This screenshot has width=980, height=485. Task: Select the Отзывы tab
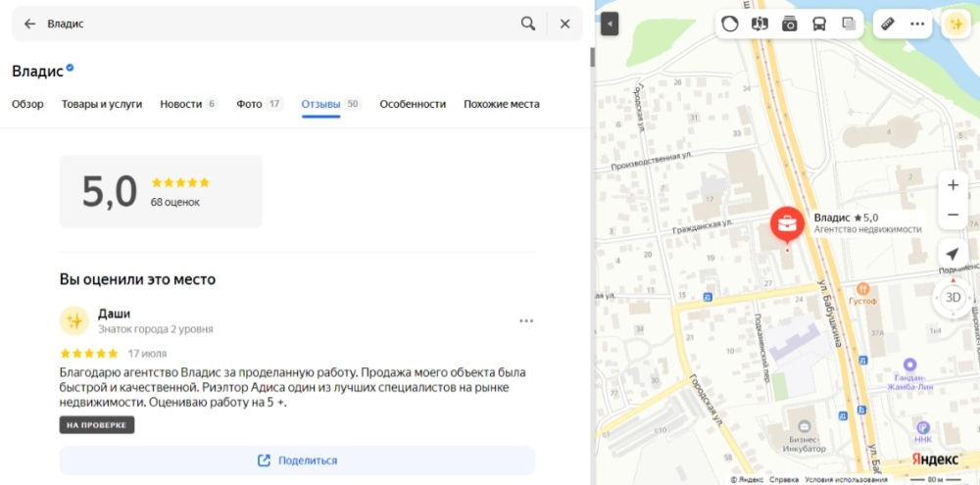click(331, 105)
